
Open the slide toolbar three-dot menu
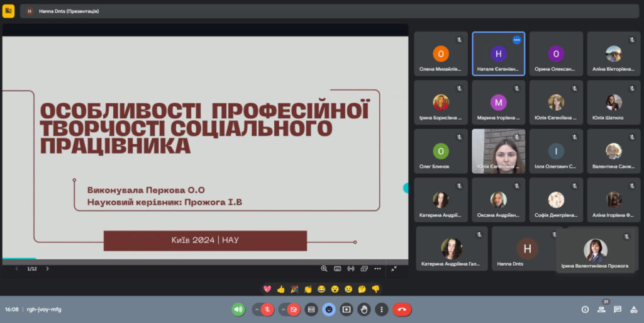(377, 268)
